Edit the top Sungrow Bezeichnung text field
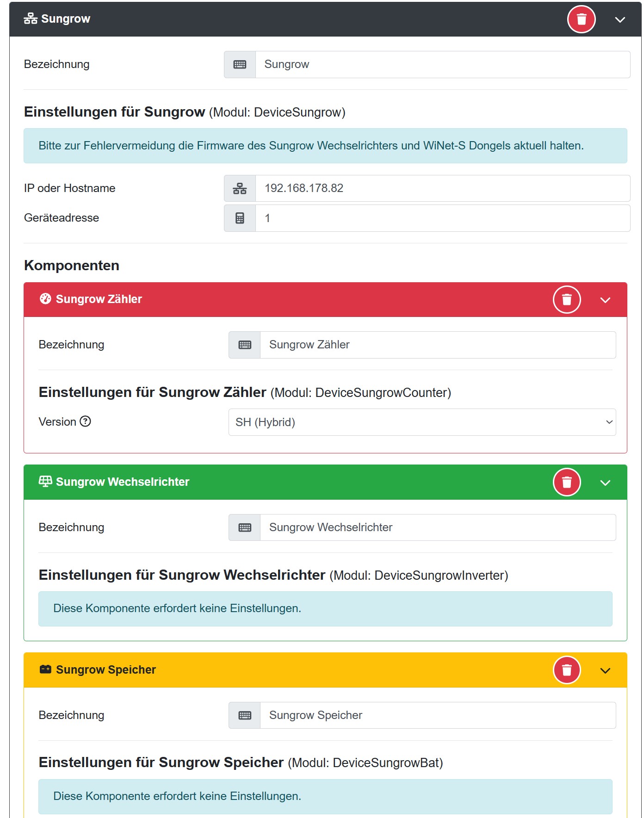 442,64
